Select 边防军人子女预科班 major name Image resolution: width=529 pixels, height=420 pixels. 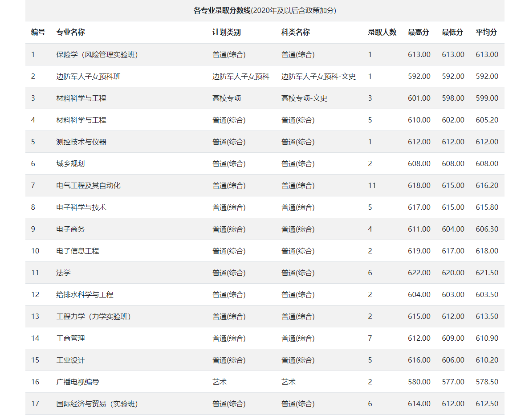point(89,77)
